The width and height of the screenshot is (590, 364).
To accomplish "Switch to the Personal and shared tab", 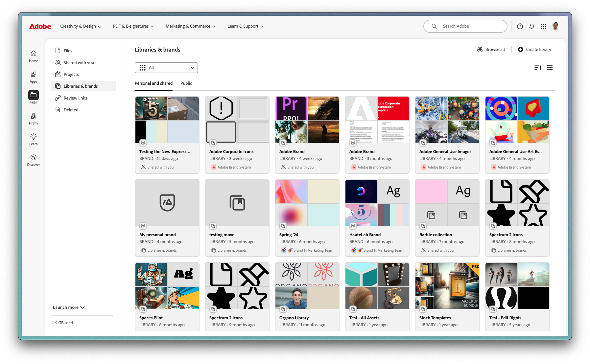I will (x=153, y=83).
